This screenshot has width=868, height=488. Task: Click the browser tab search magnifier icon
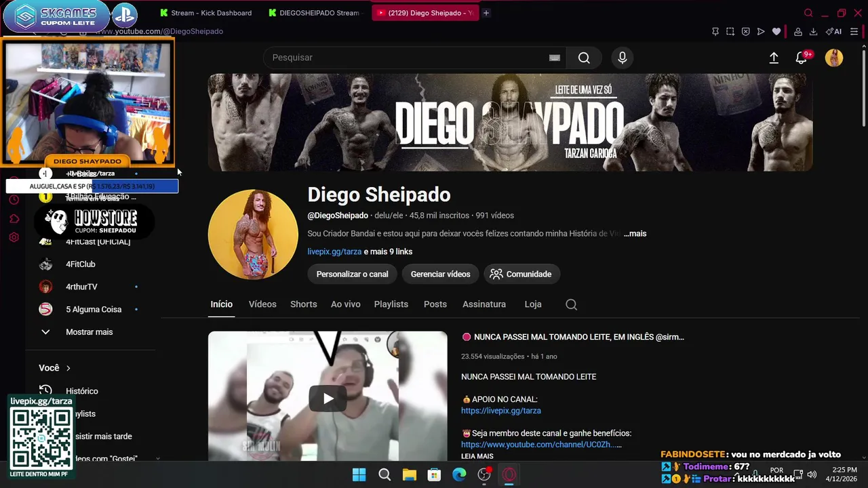[808, 13]
